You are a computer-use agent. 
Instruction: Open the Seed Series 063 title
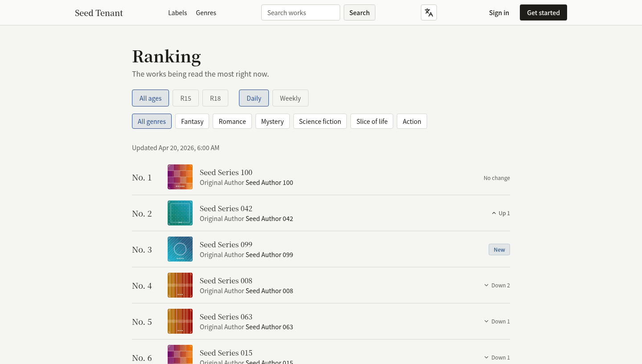[x=226, y=317]
